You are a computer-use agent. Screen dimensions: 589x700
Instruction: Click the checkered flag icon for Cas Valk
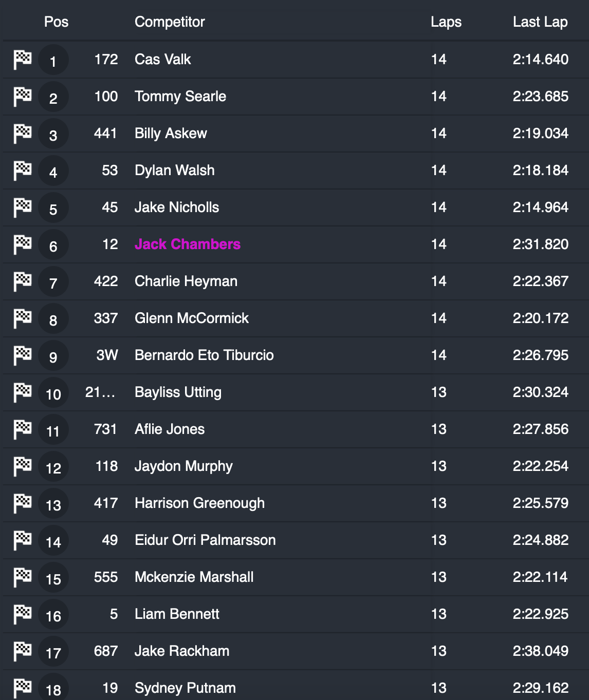23,60
